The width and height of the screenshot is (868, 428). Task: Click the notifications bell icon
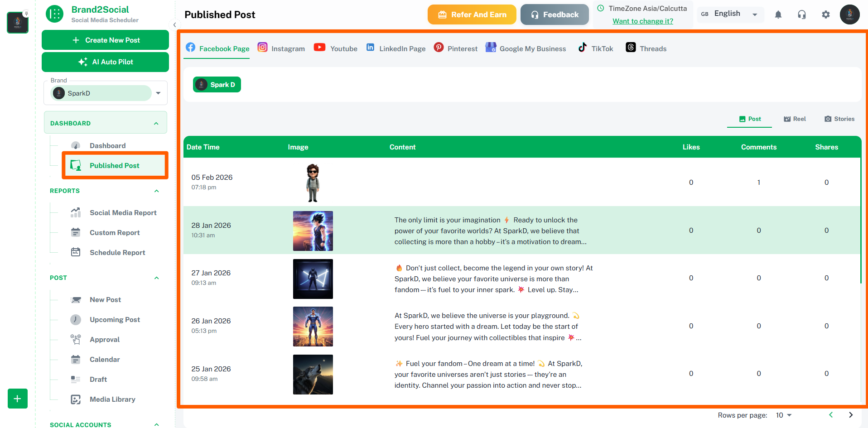tap(778, 14)
